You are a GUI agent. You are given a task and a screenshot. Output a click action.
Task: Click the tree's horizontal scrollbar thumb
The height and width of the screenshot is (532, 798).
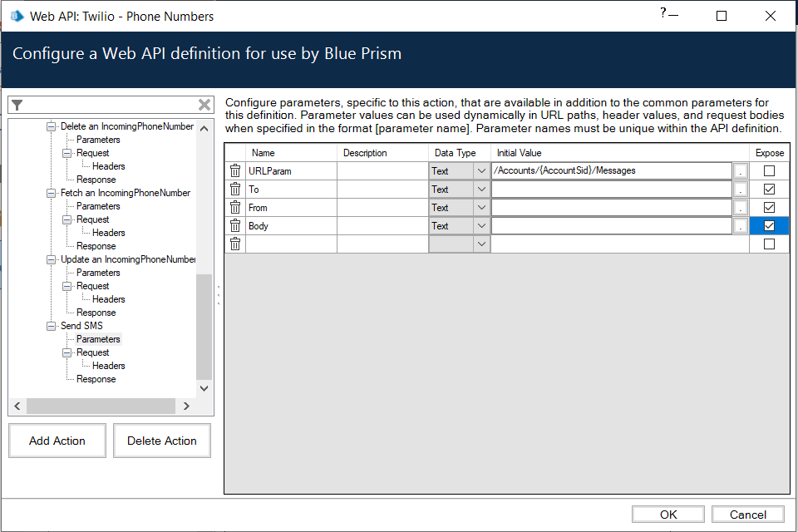[101, 406]
